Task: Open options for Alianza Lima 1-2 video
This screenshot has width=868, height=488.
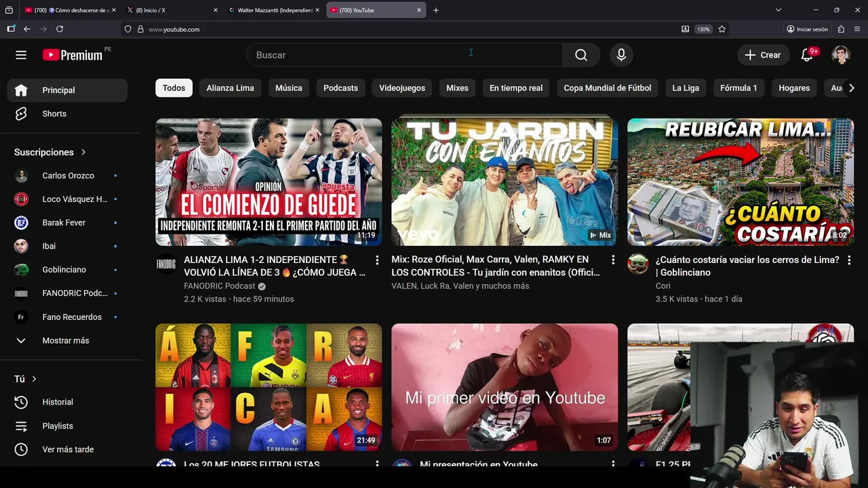Action: (377, 260)
